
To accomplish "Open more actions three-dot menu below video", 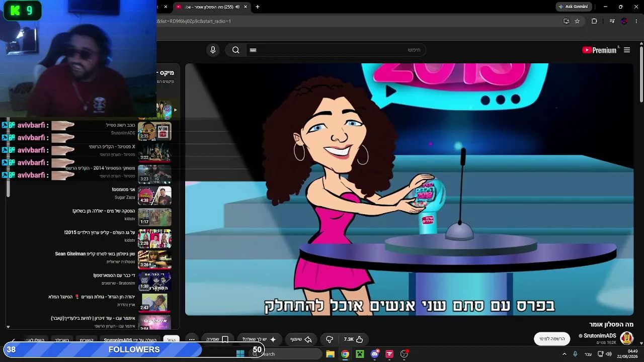I will [x=192, y=339].
